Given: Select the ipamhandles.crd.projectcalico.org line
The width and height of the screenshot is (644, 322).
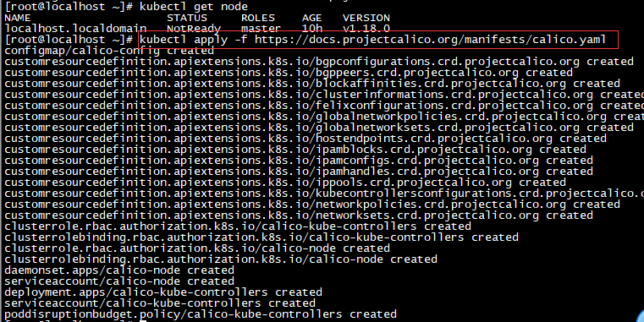Looking at the screenshot, I should (x=299, y=172).
